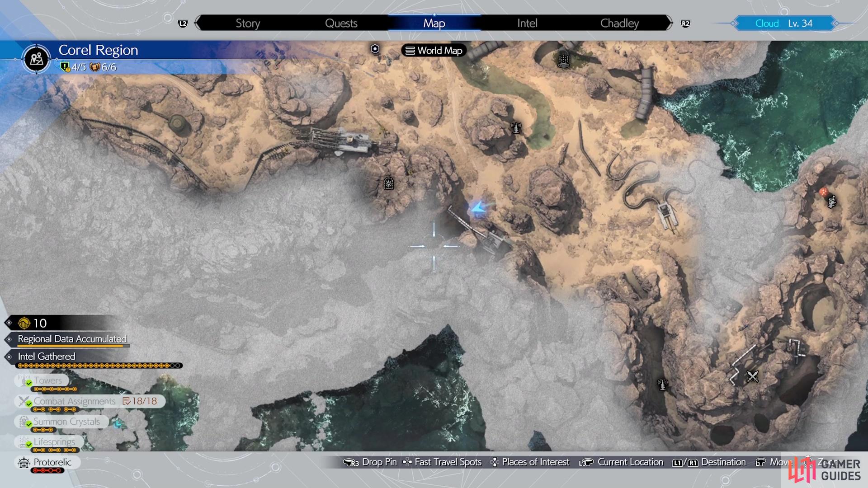Click the tower icon in southern canyon

(662, 385)
